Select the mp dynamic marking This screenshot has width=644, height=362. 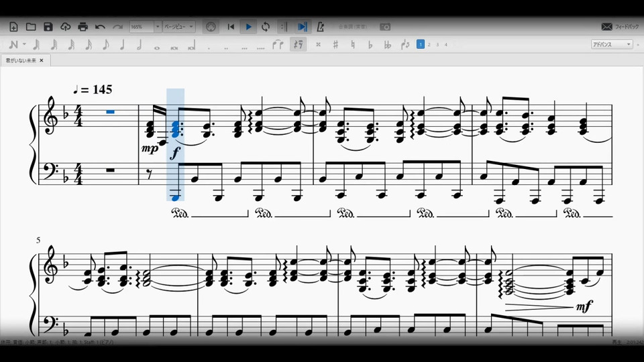click(150, 149)
